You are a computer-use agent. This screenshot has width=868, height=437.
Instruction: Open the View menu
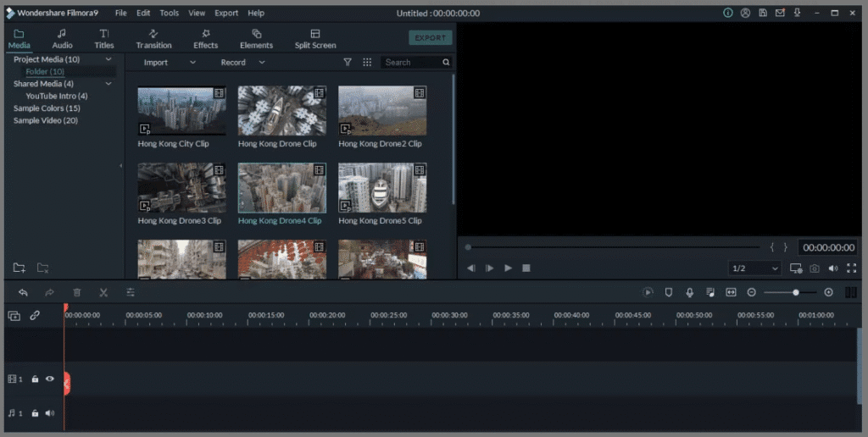pyautogui.click(x=197, y=13)
